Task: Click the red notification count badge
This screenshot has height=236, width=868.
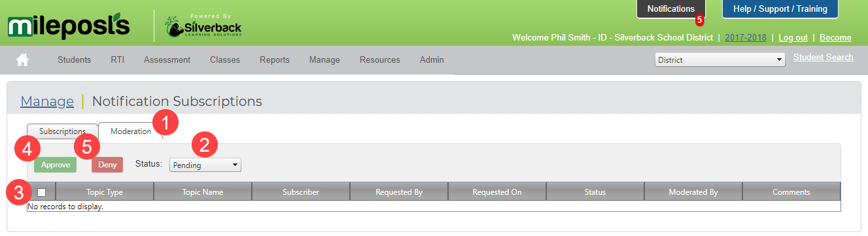Action: point(699,20)
